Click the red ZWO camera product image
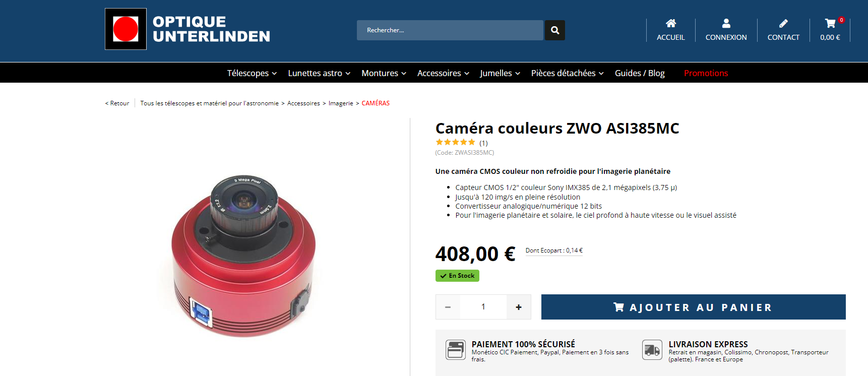Image resolution: width=868 pixels, height=376 pixels. click(243, 256)
